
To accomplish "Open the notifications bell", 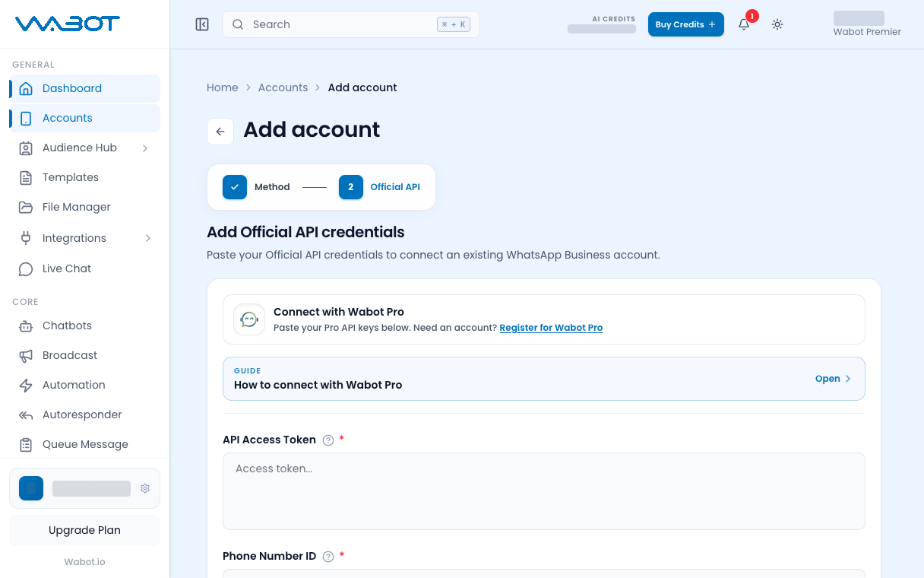I will (744, 24).
